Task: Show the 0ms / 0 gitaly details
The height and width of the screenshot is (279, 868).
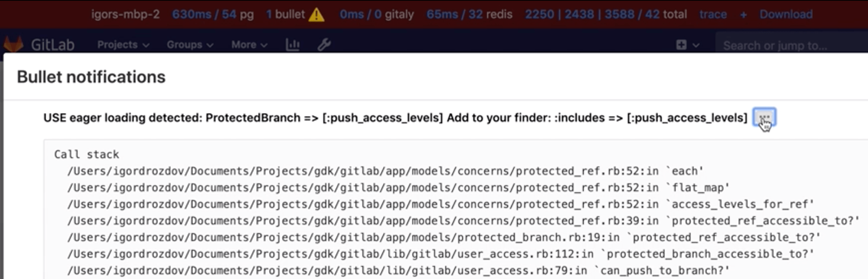Action: pyautogui.click(x=377, y=14)
